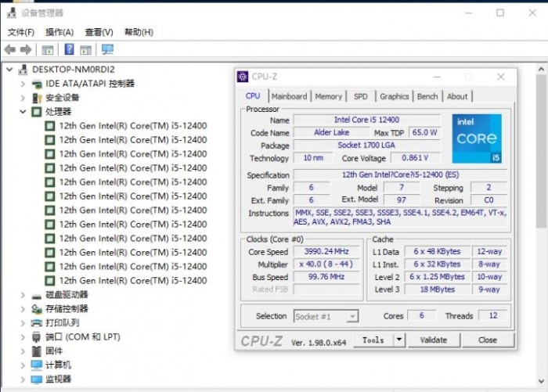Image resolution: width=548 pixels, height=392 pixels.
Task: Expand the IDE ATA/ATAPI 控制器 node
Action: [23, 84]
